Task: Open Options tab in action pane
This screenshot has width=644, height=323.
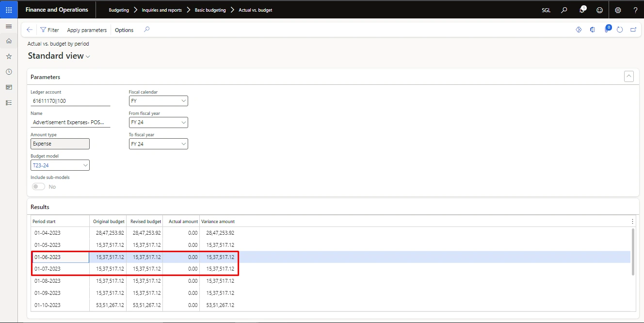Action: (124, 30)
